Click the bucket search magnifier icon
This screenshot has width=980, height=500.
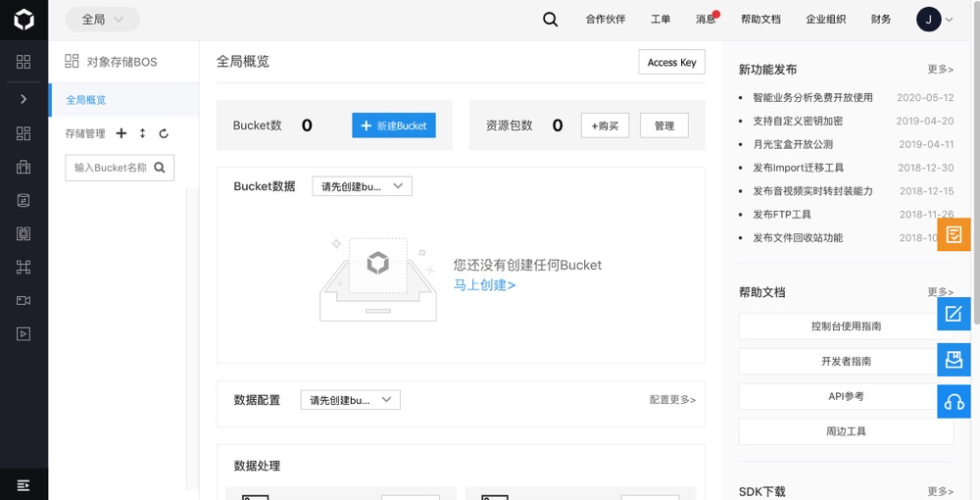point(160,168)
